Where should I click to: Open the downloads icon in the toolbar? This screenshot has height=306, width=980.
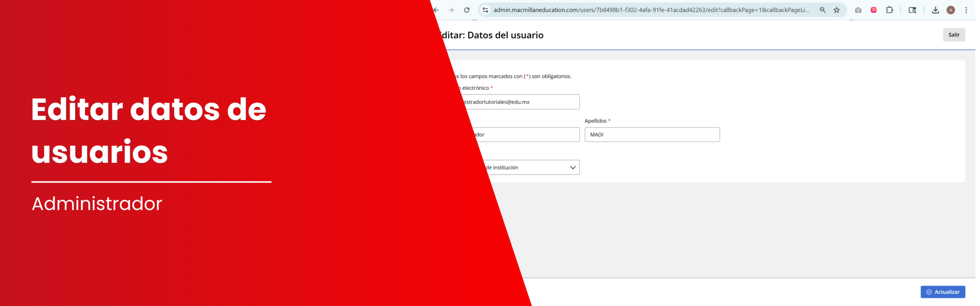936,10
